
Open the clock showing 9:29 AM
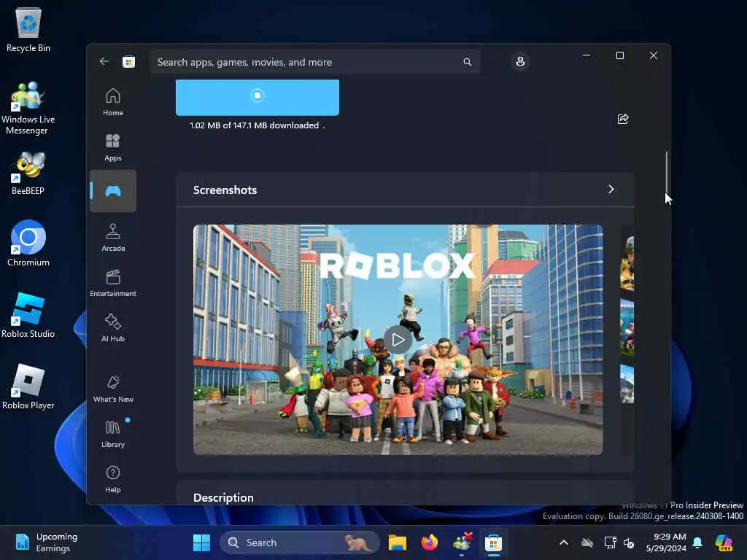(x=666, y=542)
